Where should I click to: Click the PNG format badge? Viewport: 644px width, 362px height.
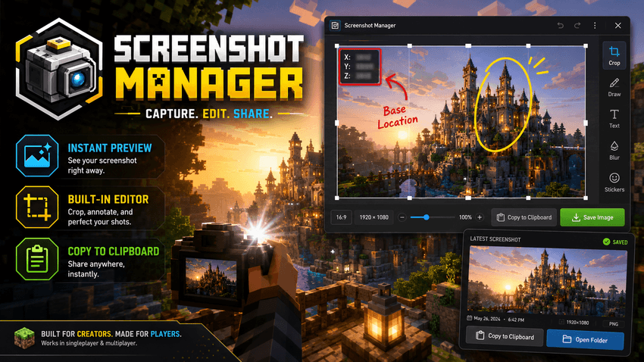614,323
